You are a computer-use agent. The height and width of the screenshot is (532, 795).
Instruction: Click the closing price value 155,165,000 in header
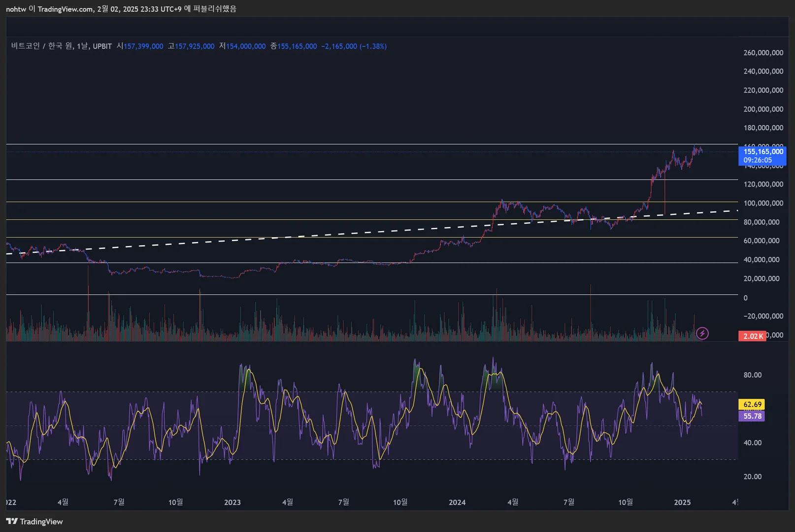click(297, 46)
